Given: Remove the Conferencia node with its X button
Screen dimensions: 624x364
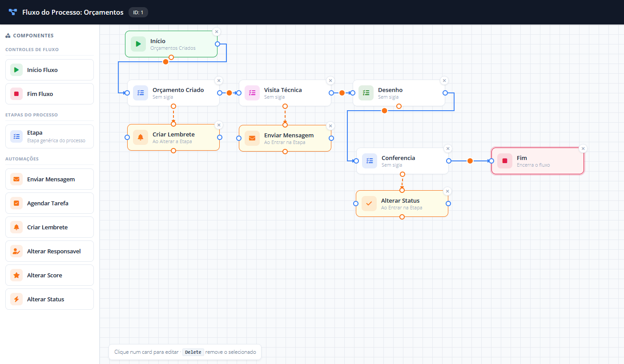Looking at the screenshot, I should [448, 148].
